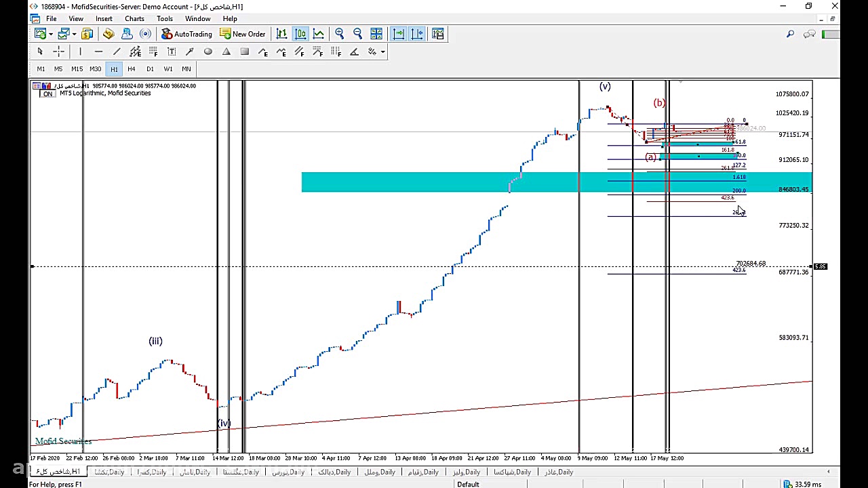This screenshot has width=868, height=488.
Task: Switch chart to candlesticks display
Action: (300, 34)
